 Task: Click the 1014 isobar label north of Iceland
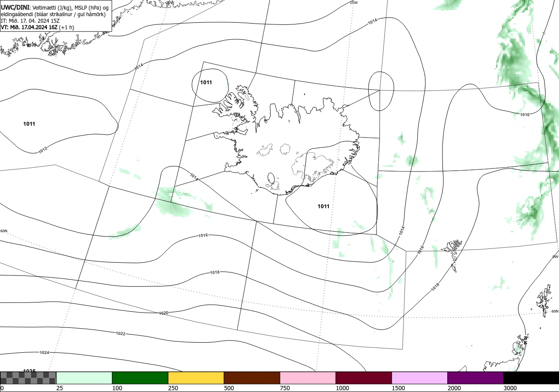pos(372,21)
